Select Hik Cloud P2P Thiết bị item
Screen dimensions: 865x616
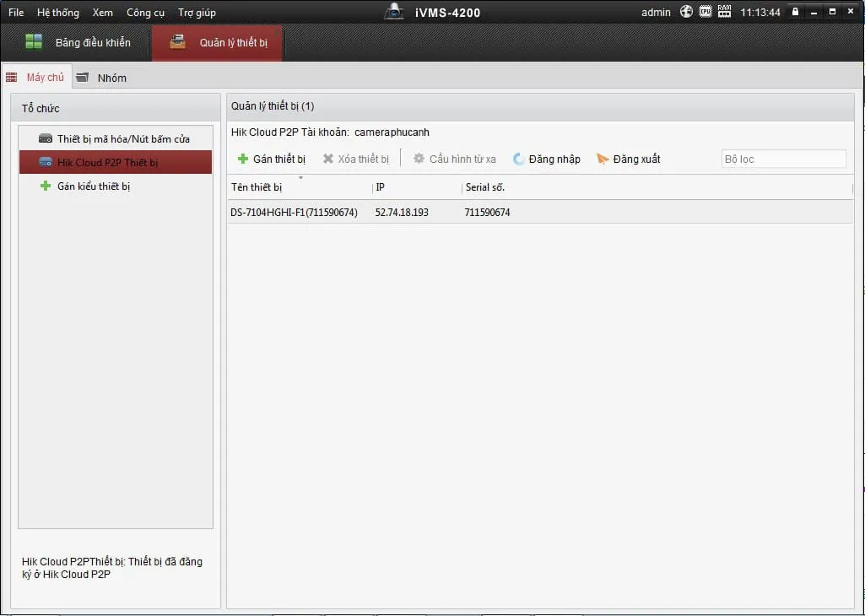[x=107, y=162]
